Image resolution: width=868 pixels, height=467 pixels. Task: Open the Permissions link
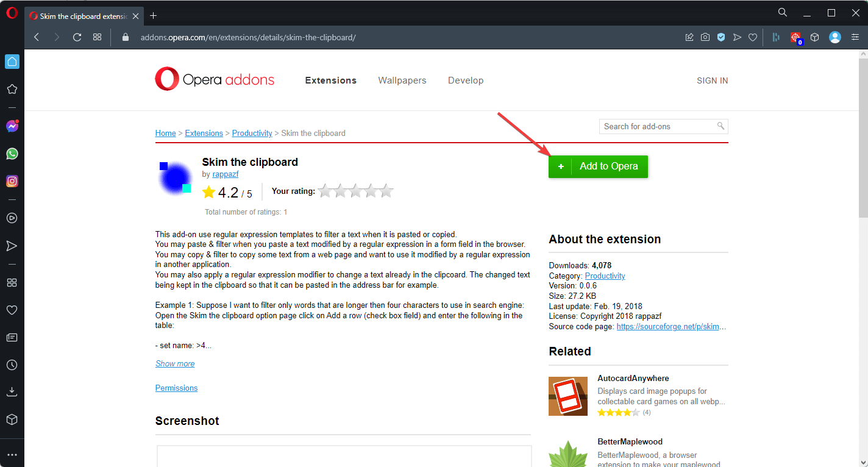tap(177, 388)
